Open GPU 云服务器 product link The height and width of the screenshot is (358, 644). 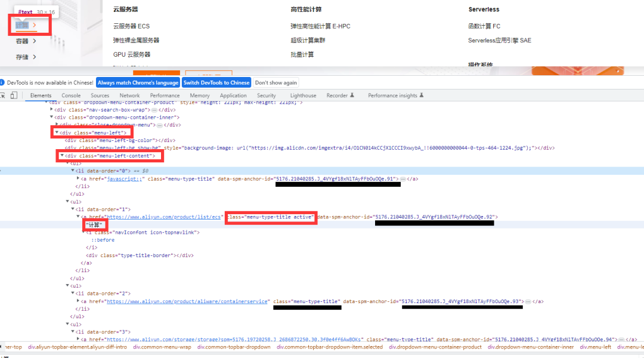tap(132, 54)
